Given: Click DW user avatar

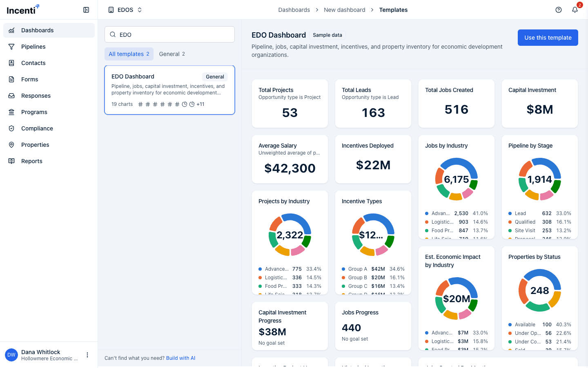Looking at the screenshot, I should coord(11,355).
